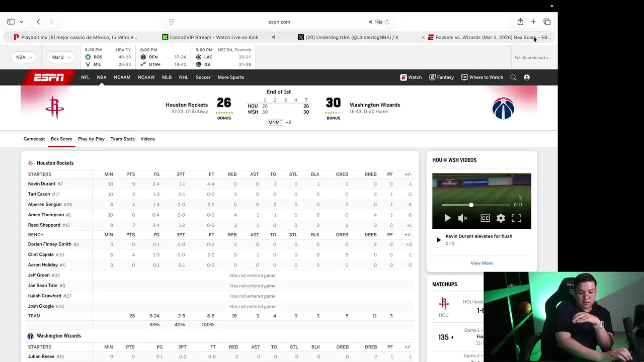Click the espn.com address field
Screen dimensions: 644x362
(279, 22)
